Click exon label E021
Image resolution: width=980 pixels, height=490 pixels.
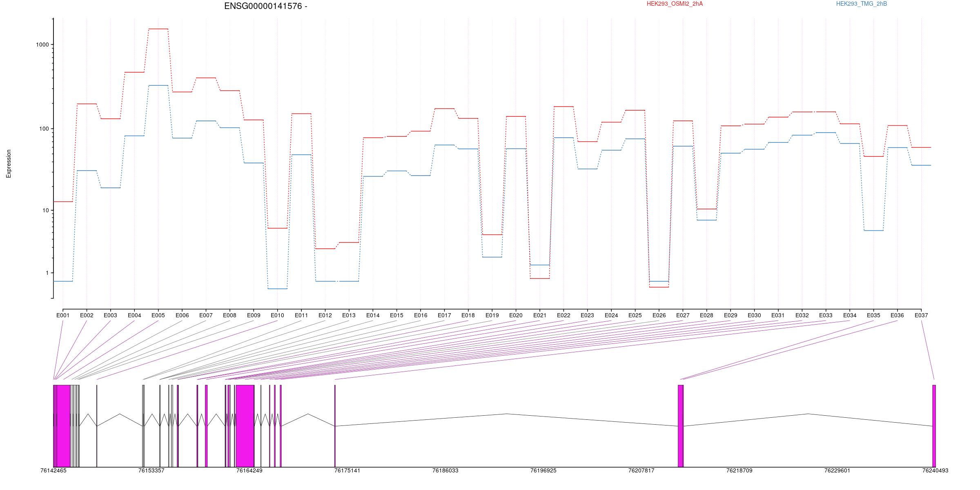tap(539, 316)
